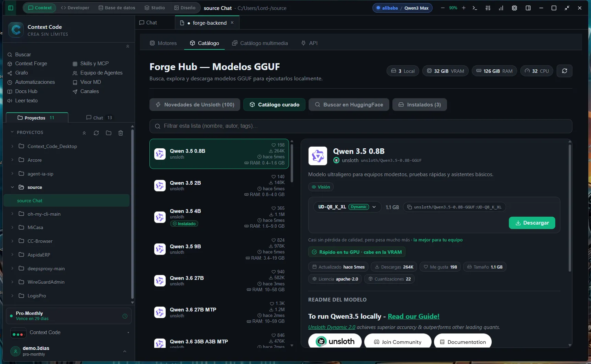Expand the demo.3dias account menu
The image size is (591, 364).
click(125, 351)
